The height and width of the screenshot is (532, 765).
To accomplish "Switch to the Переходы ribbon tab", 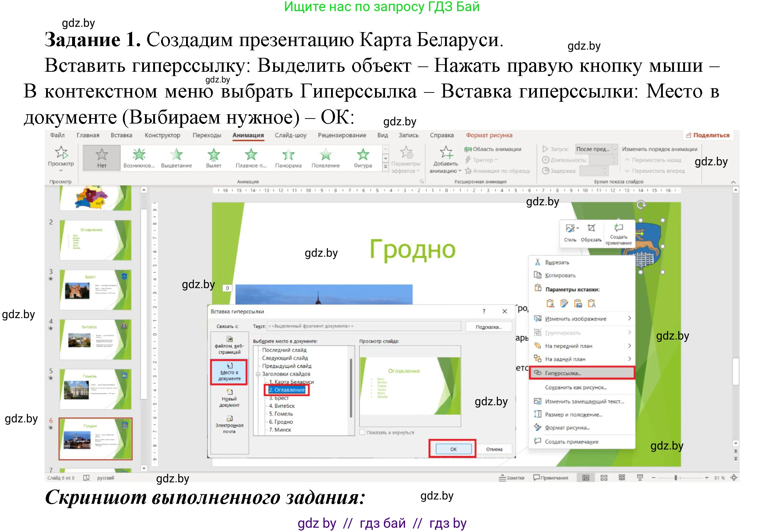I will click(206, 135).
